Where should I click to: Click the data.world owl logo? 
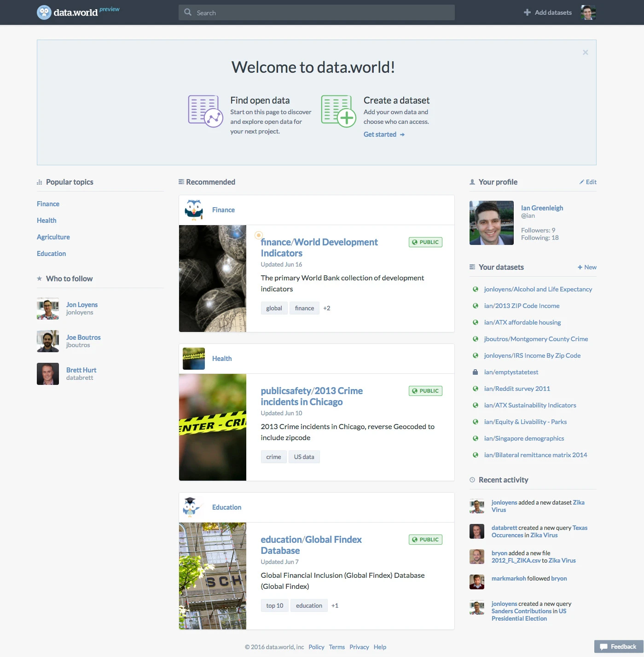[44, 12]
